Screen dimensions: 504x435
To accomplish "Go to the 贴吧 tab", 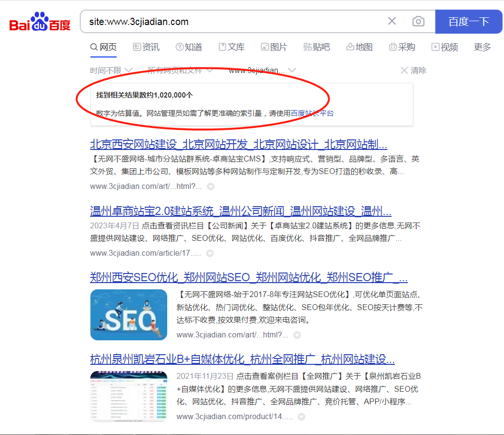I will (317, 47).
